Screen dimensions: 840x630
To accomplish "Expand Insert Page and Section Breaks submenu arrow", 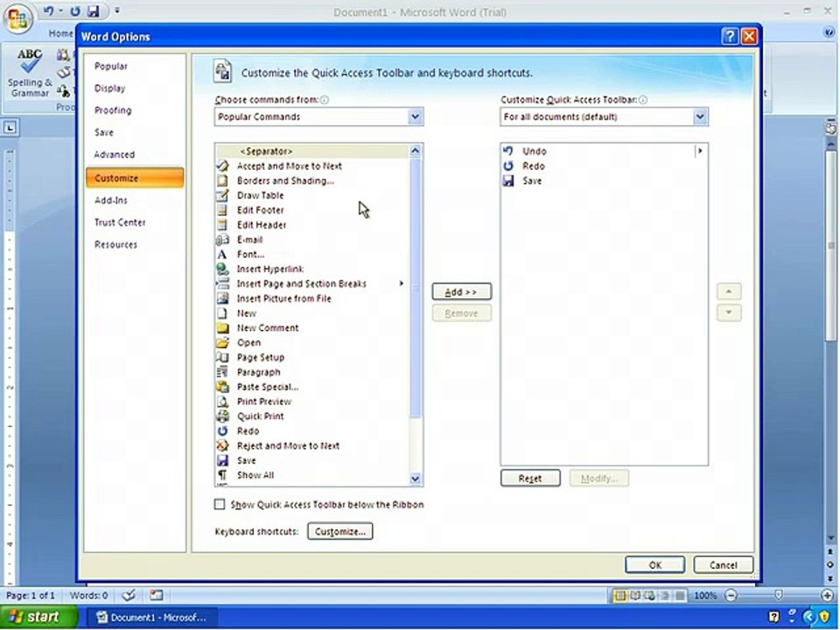I will tap(402, 283).
